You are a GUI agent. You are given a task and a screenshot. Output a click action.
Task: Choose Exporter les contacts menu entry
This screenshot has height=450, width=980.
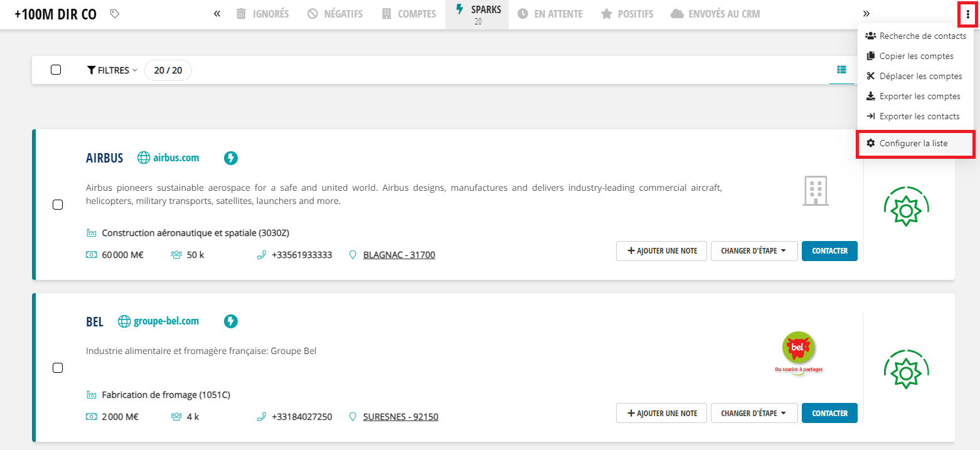[x=915, y=116]
